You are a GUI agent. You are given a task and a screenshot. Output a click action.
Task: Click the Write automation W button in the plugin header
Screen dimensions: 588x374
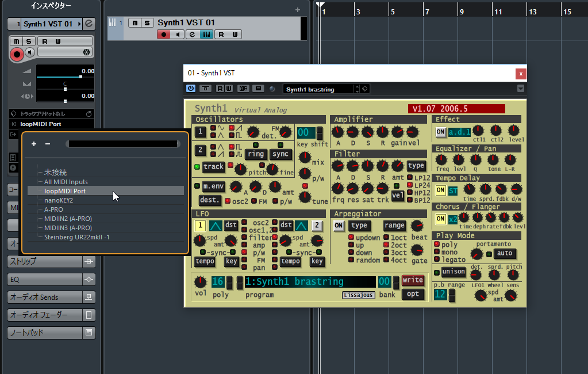pyautogui.click(x=228, y=89)
